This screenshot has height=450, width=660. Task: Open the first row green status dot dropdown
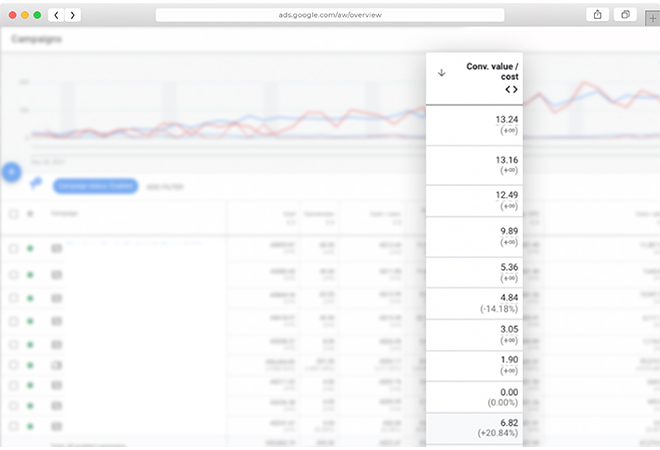tap(30, 247)
